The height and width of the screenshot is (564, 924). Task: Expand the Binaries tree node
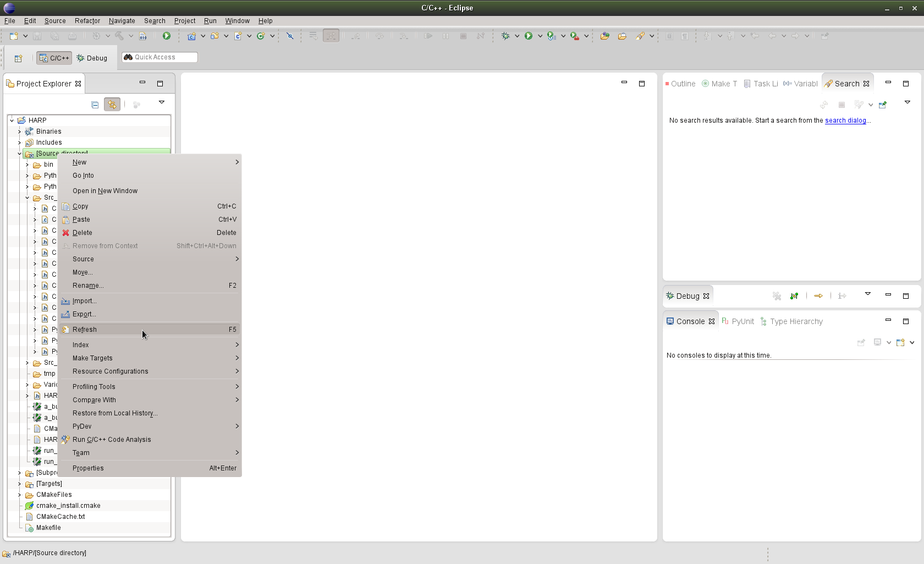19,132
